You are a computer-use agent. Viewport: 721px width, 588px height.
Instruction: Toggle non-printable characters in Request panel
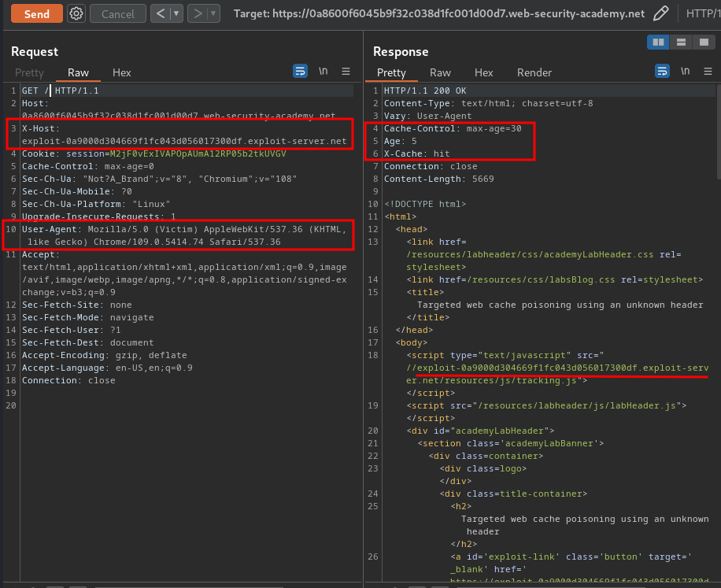tap(324, 72)
